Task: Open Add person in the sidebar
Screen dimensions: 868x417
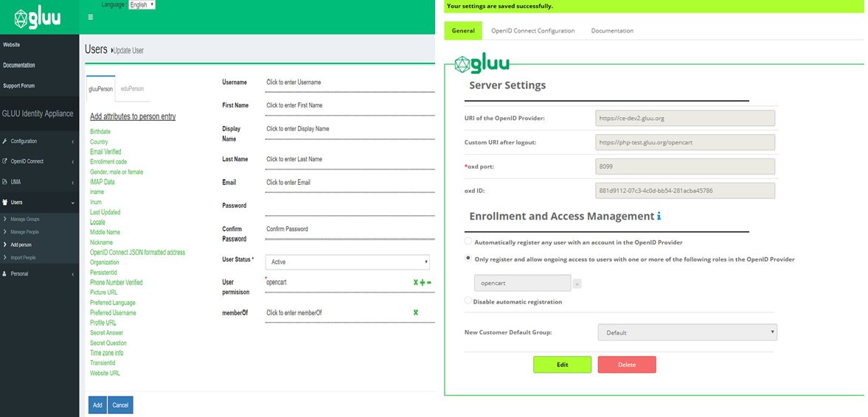Action: coord(21,245)
